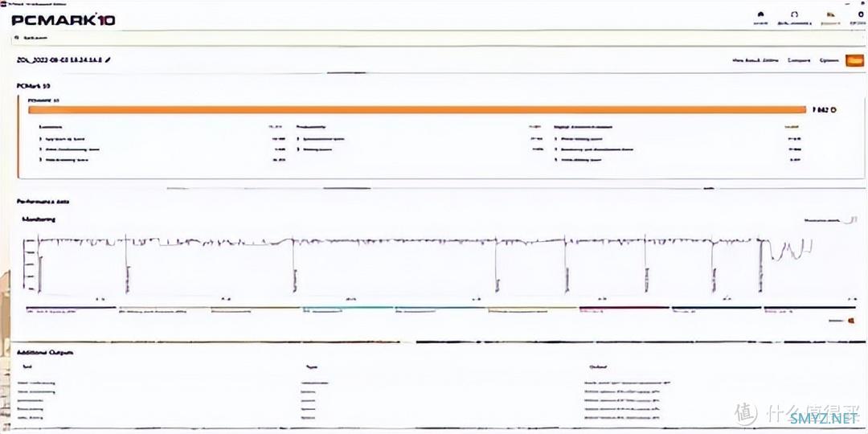Viewport: 868px width, 434px height.
Task: Click the Test column header in Additional Outputs
Action: tap(27, 366)
